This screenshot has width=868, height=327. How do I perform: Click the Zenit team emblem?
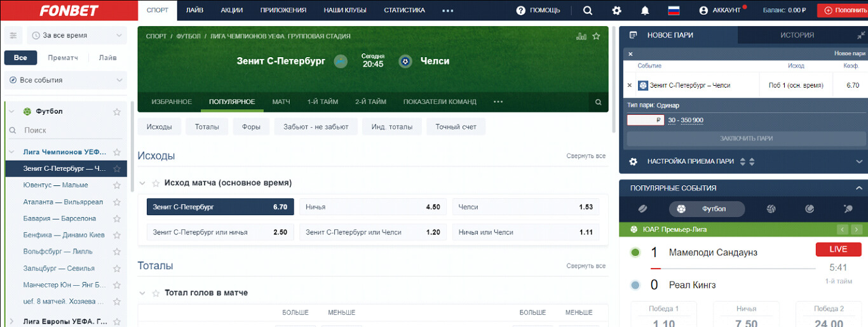pos(341,62)
